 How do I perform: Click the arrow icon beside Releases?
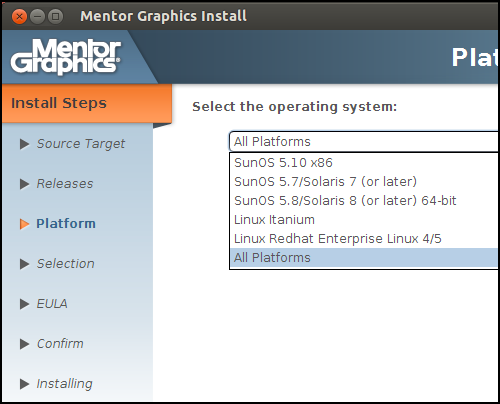click(24, 184)
